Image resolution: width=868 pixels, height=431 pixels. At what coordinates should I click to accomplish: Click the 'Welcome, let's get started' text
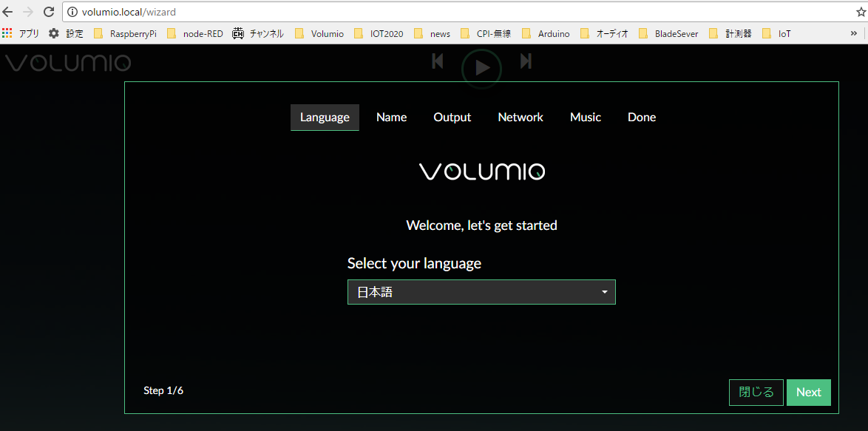(481, 225)
